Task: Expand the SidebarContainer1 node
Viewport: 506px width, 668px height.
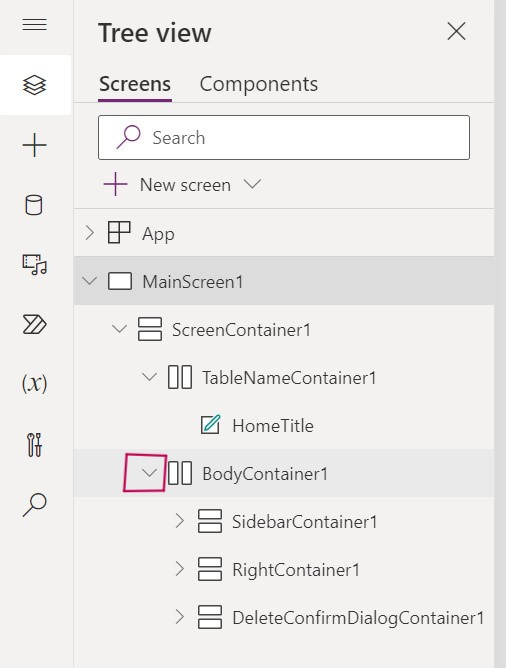Action: click(179, 521)
